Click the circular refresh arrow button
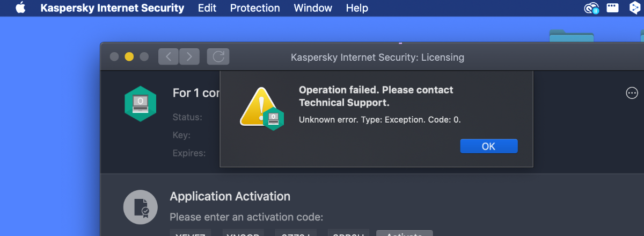This screenshot has height=236, width=644. pyautogui.click(x=218, y=56)
